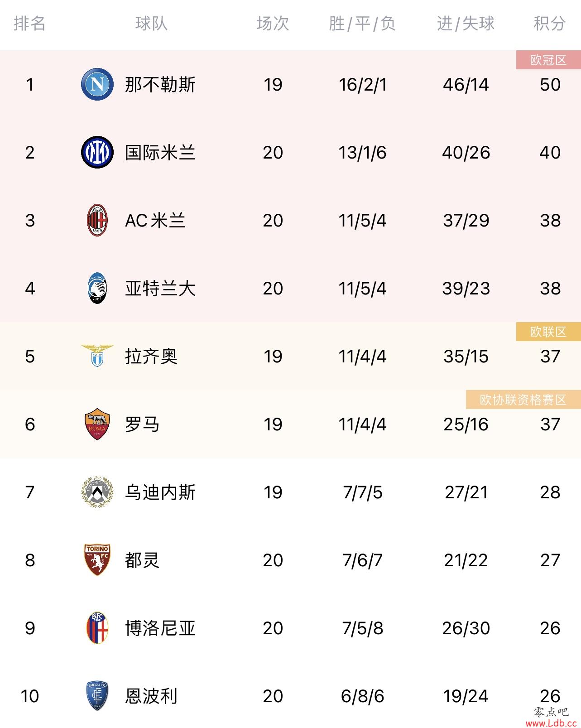
Task: Open the 那不勒斯 team name link
Action: tap(160, 85)
